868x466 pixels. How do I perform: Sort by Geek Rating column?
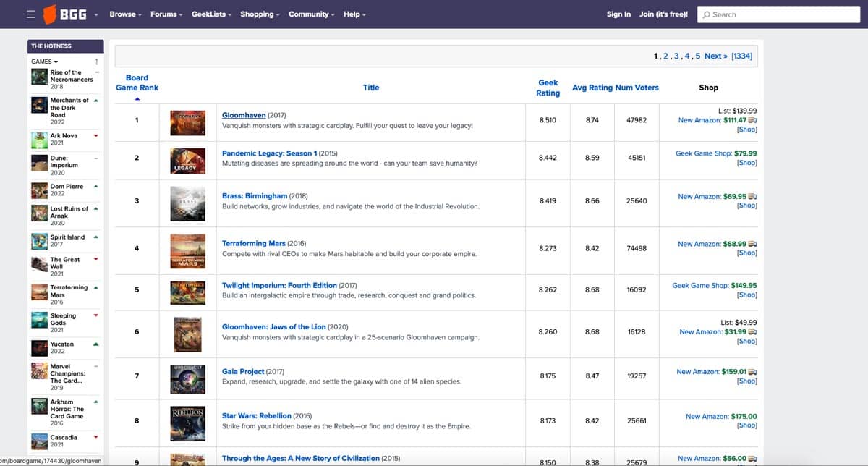click(x=548, y=88)
